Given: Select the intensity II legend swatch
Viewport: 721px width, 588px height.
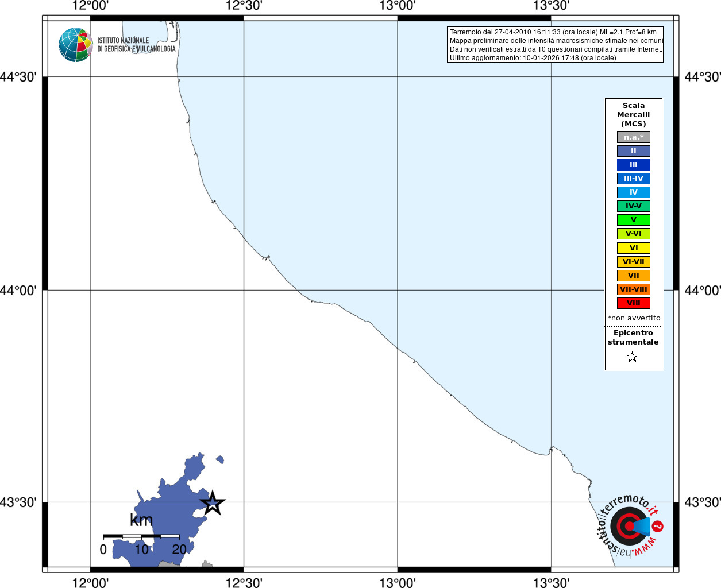Looking at the screenshot, I should click(633, 151).
